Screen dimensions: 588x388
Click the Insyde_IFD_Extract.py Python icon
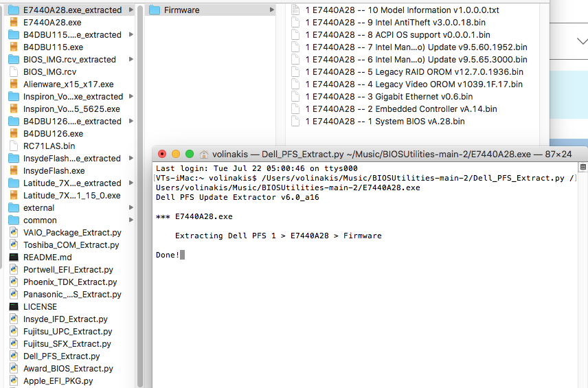[14, 319]
